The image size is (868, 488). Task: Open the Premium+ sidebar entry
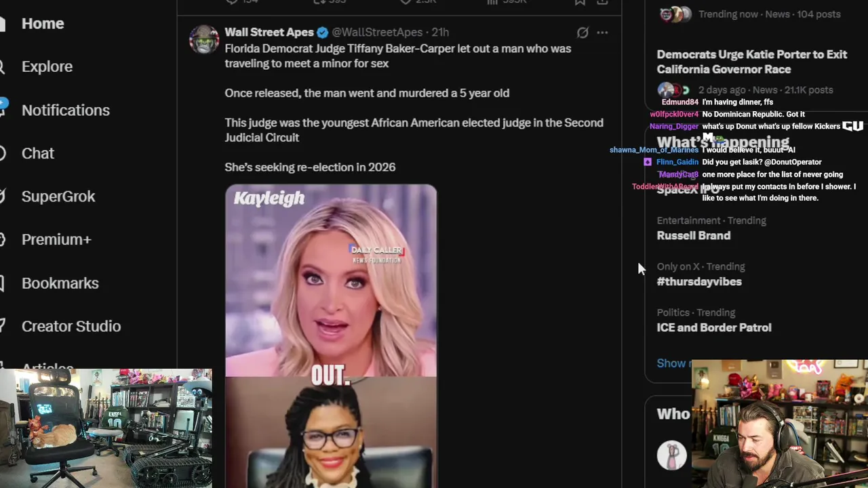[56, 239]
